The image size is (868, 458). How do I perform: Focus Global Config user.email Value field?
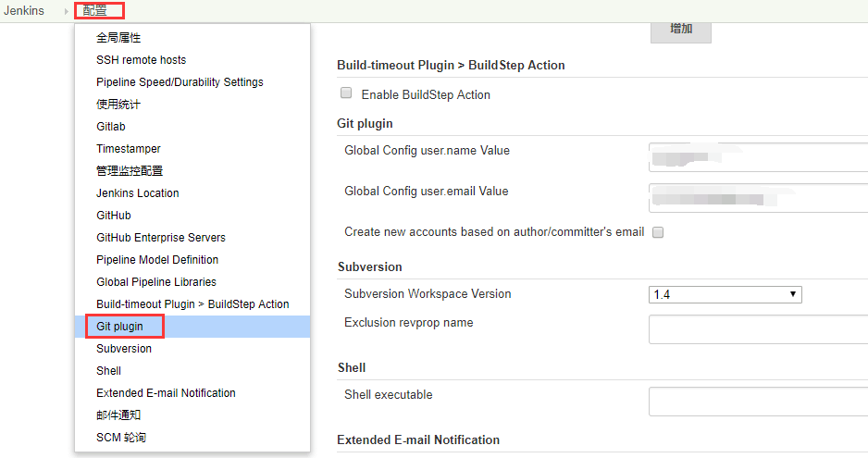[759, 198]
